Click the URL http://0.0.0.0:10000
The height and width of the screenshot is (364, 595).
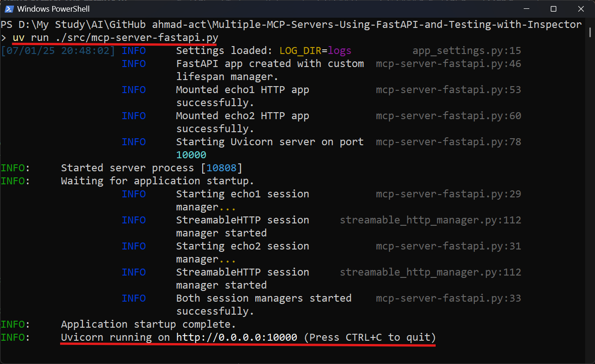(x=237, y=337)
